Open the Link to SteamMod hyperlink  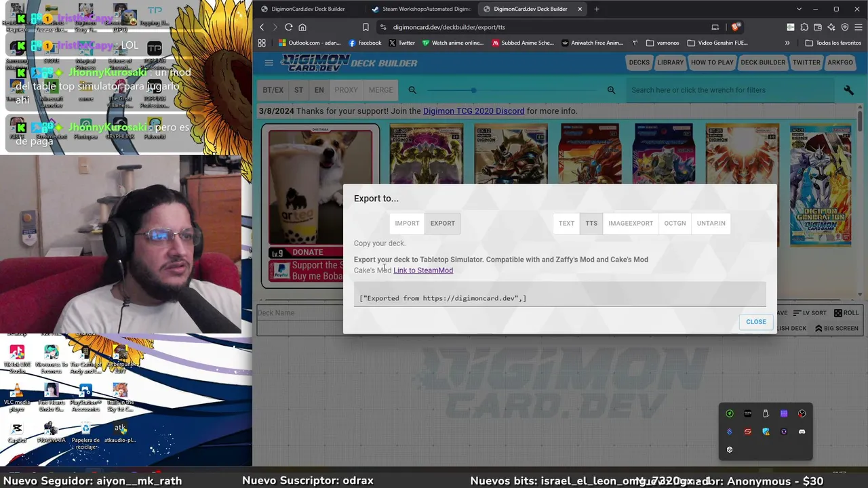tap(423, 270)
